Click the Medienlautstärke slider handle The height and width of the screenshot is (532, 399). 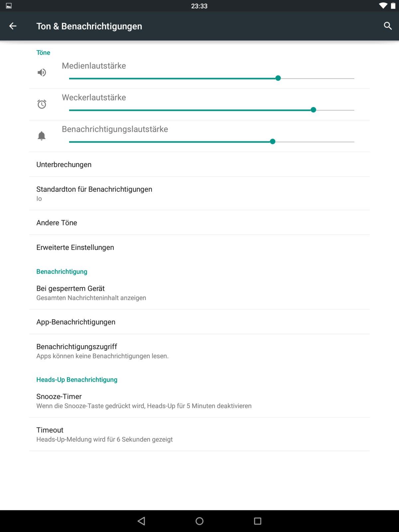click(x=278, y=78)
